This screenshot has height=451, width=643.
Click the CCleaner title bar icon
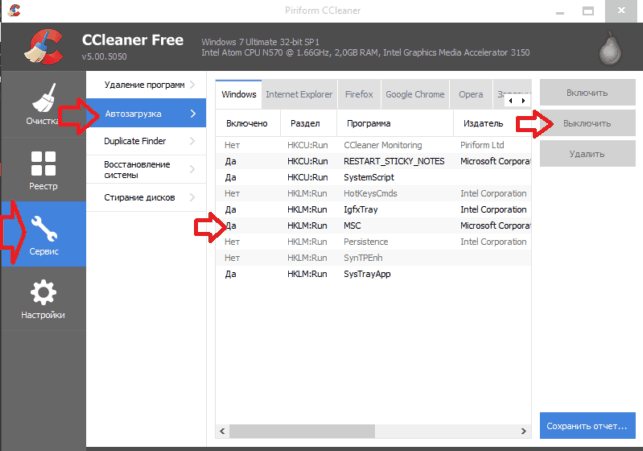click(14, 10)
